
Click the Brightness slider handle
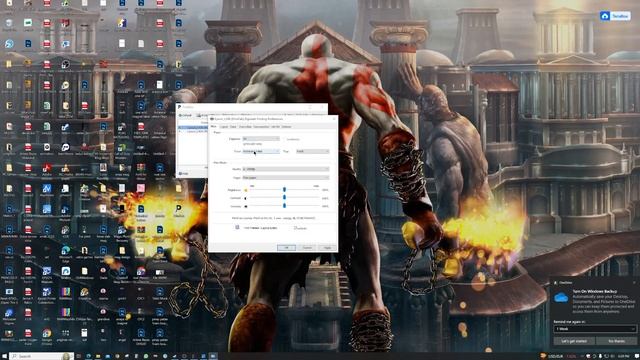pos(284,189)
